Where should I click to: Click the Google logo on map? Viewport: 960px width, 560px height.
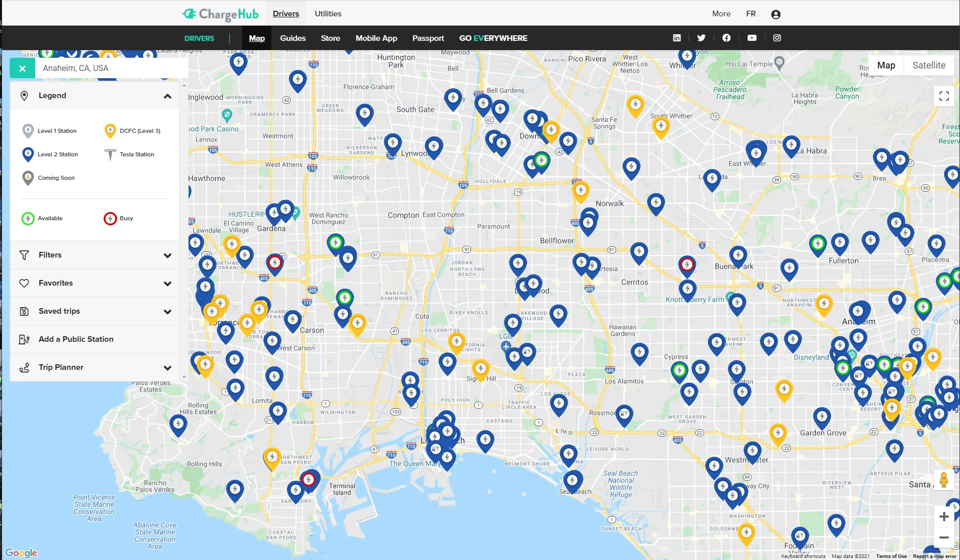(x=21, y=553)
